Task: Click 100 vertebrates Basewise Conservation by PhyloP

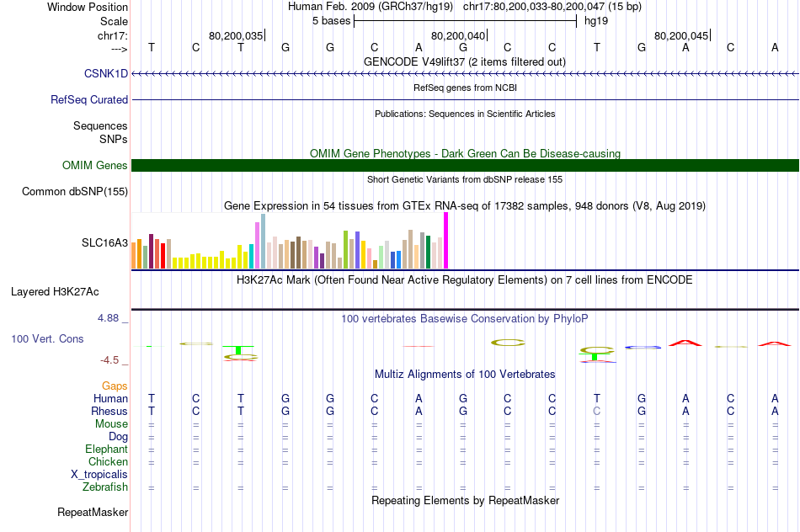Action: click(465, 319)
